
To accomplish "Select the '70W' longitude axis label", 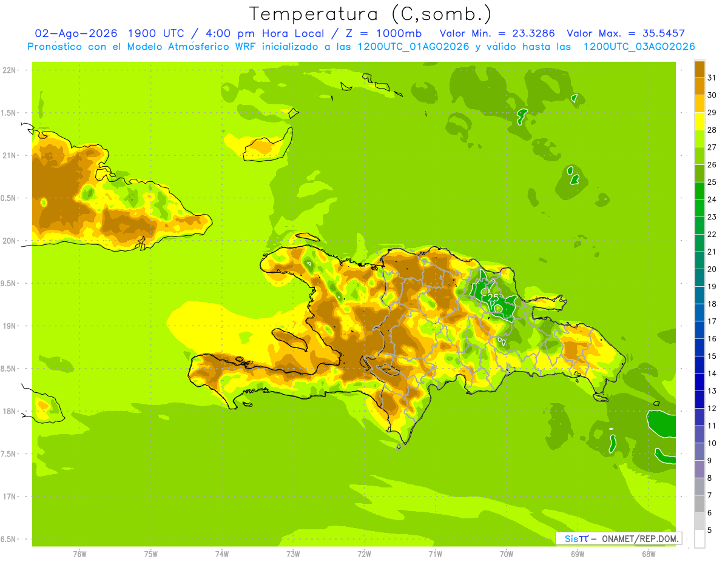I will coord(507,554).
